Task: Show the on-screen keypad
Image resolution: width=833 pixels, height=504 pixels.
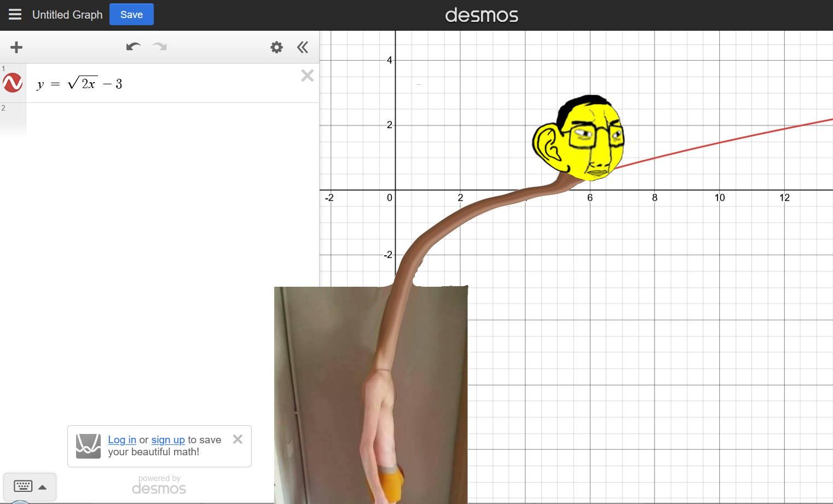Action: point(23,486)
